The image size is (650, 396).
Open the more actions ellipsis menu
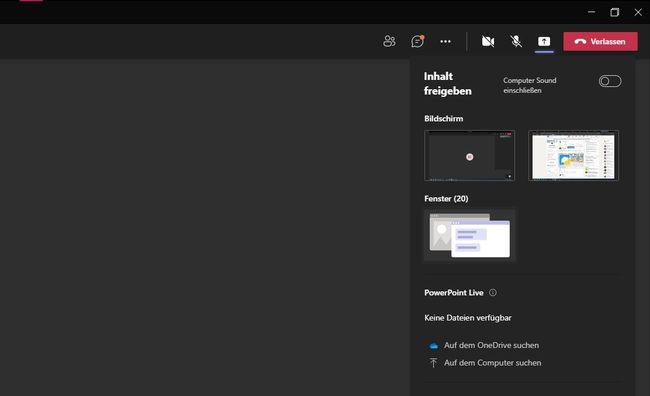click(446, 41)
